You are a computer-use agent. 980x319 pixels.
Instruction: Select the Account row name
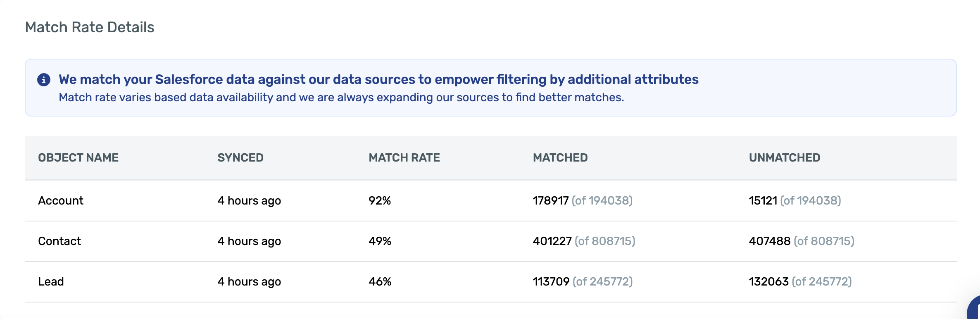tap(61, 201)
